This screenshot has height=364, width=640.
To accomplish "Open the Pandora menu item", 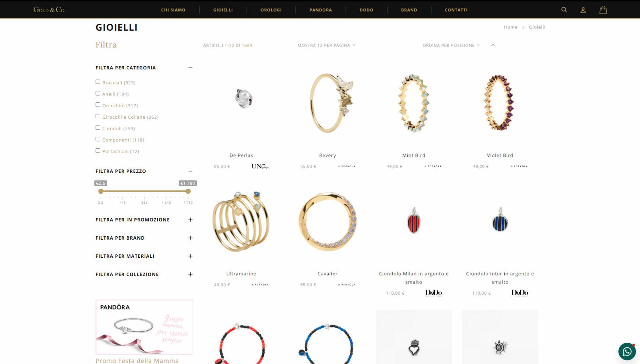I will click(x=320, y=10).
